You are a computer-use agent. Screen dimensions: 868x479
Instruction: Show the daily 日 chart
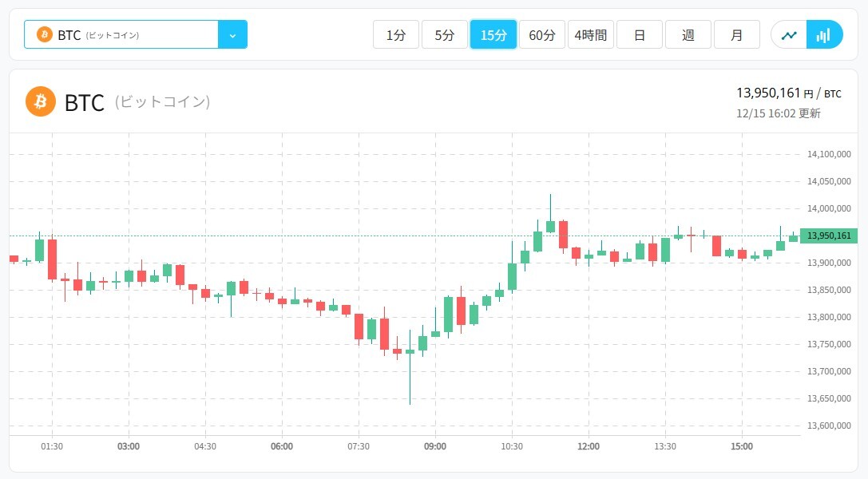(640, 35)
